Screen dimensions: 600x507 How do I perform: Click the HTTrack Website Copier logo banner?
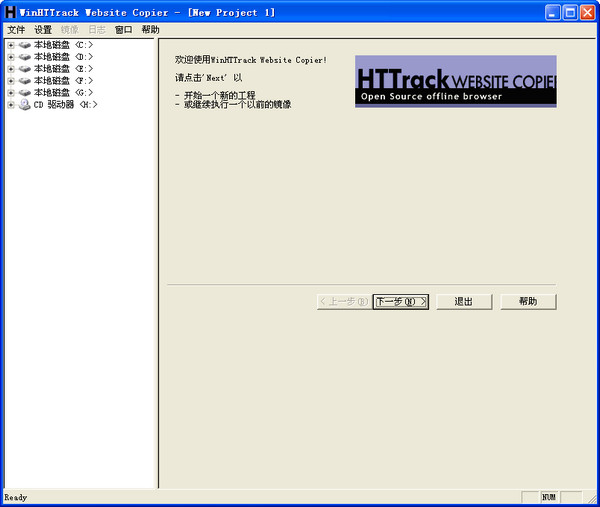[455, 81]
